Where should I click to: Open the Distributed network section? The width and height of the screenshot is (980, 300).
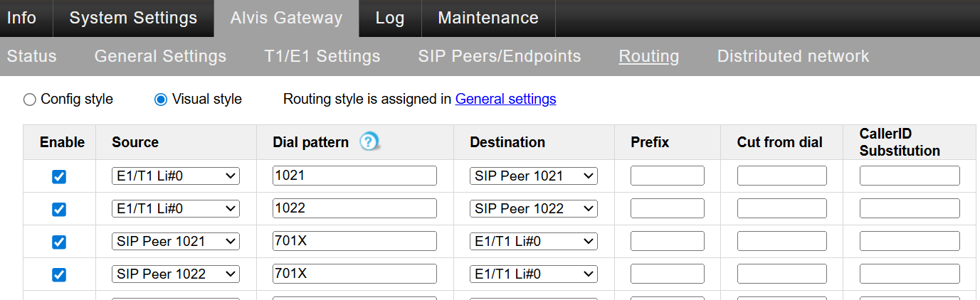click(793, 56)
